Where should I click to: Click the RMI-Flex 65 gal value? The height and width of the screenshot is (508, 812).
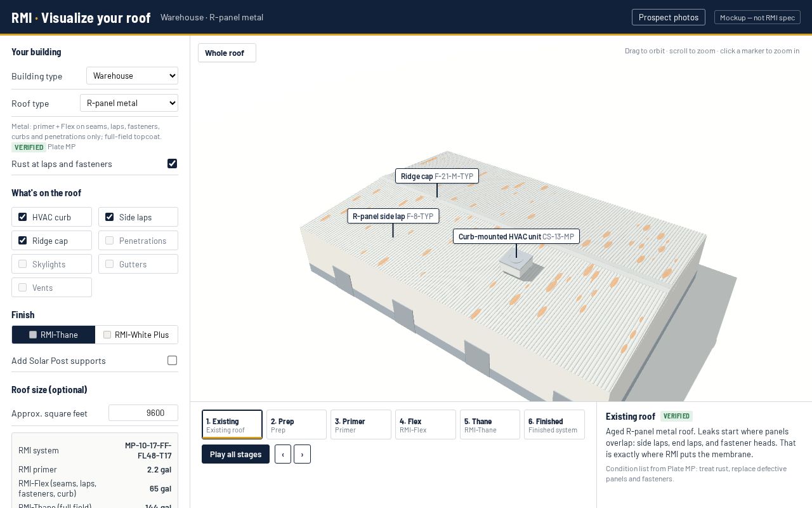(160, 488)
